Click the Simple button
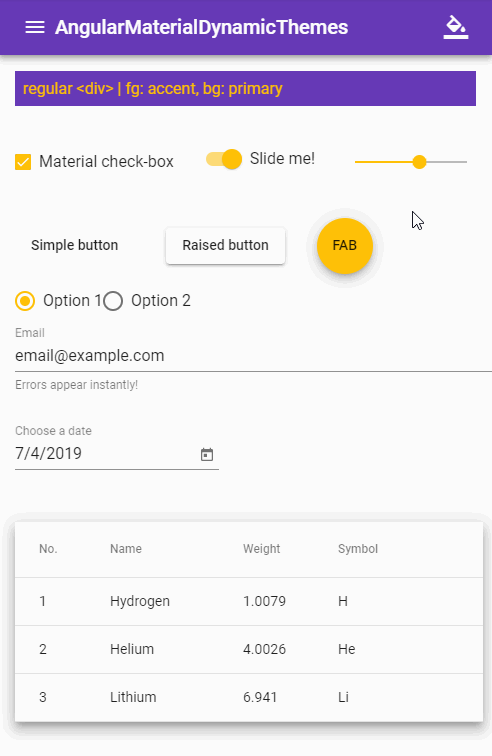Viewport: 492px width, 756px height. coord(75,245)
